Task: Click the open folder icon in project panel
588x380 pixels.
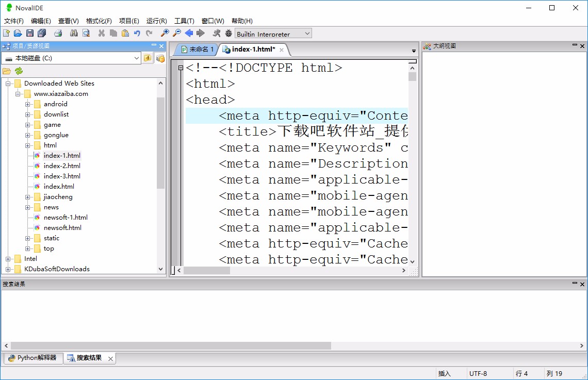Action: coord(7,71)
